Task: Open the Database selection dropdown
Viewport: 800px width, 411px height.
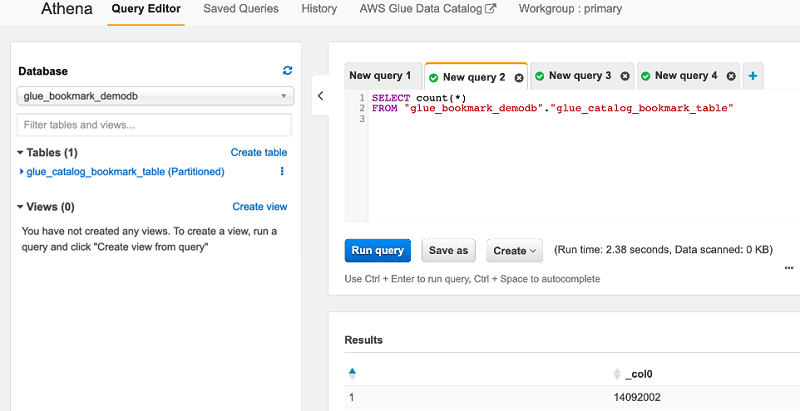Action: (x=155, y=96)
